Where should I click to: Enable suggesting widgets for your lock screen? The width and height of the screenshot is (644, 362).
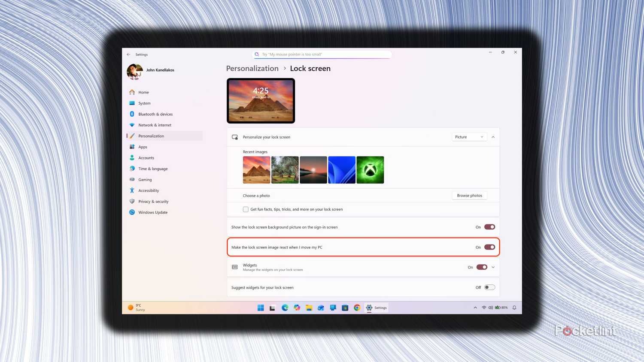489,287
